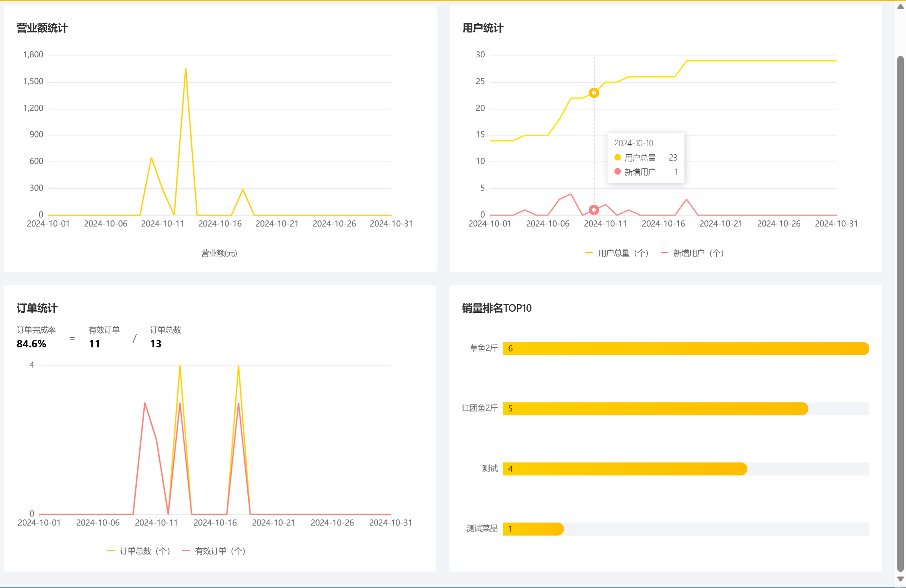Click the 订单总数 count value 13
Image resolution: width=906 pixels, height=588 pixels.
tap(155, 343)
